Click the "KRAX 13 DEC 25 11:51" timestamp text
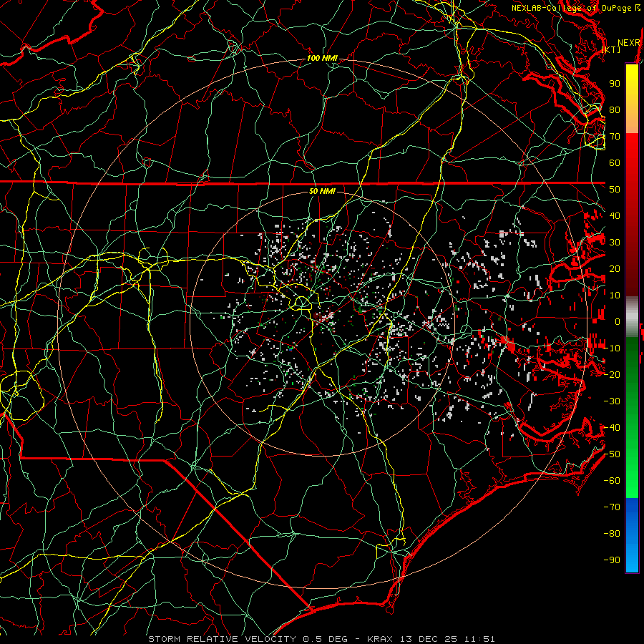 (x=431, y=639)
